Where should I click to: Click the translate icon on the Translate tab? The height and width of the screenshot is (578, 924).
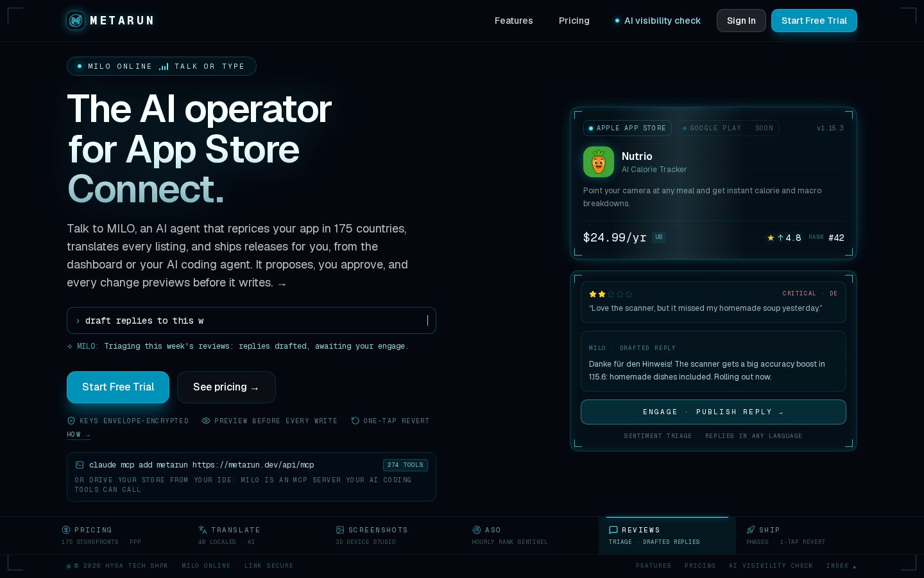(x=203, y=530)
